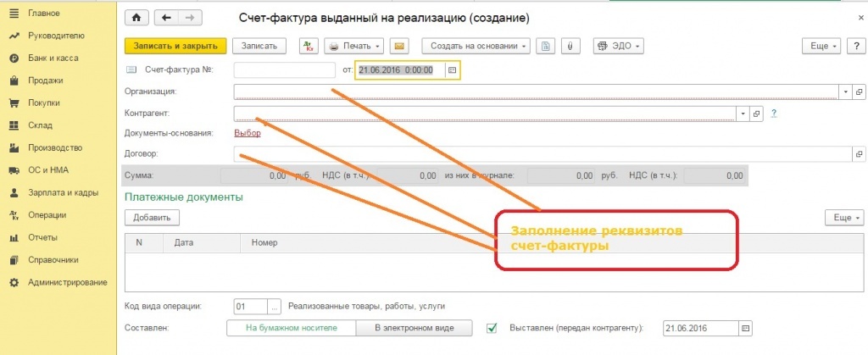The width and height of the screenshot is (868, 355).
Task: Open the Печать dropdown
Action: pos(354,46)
